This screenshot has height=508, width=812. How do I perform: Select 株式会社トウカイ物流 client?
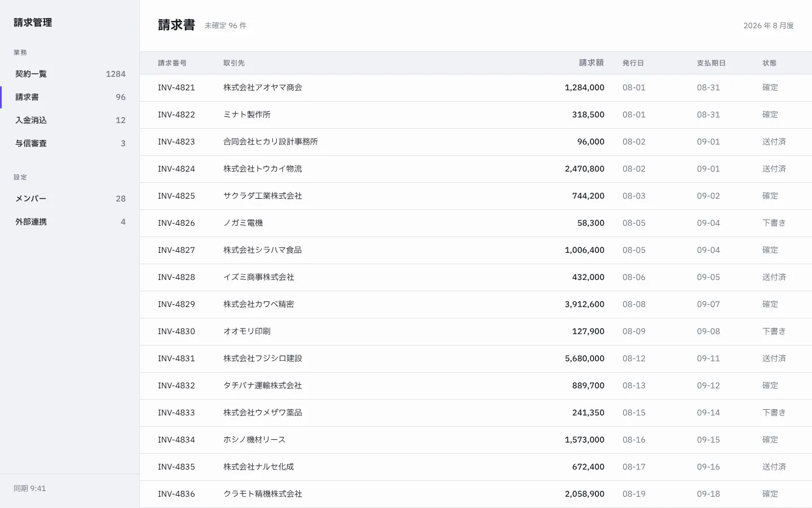click(x=263, y=169)
